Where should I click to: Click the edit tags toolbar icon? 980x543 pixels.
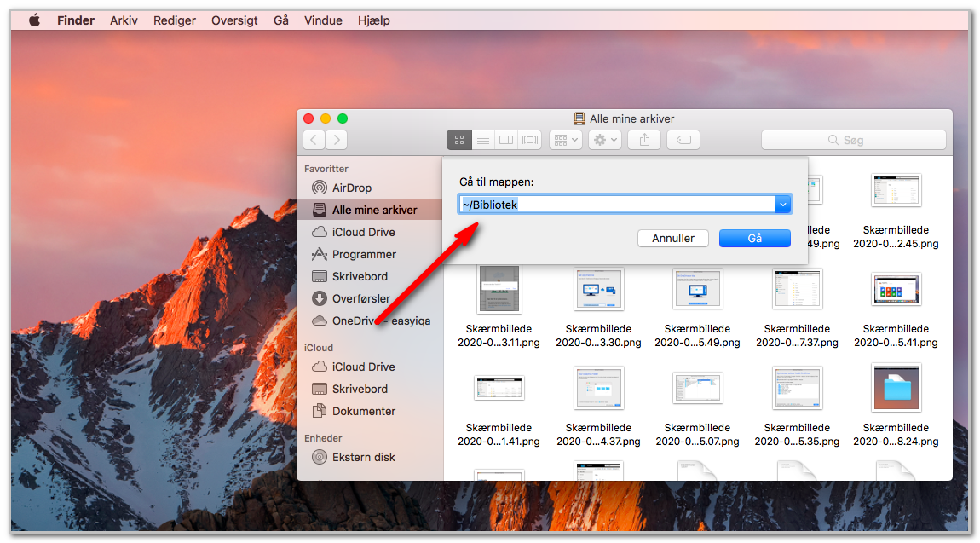point(683,140)
